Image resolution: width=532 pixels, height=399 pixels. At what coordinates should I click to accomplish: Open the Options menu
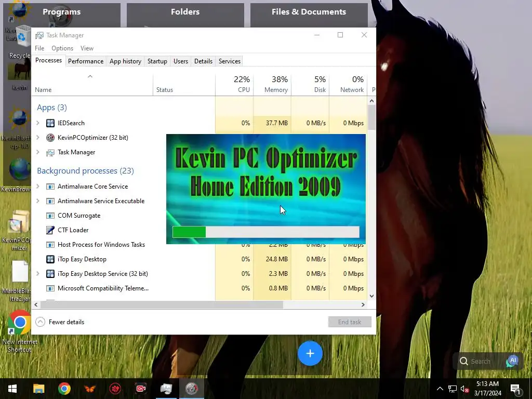click(x=62, y=48)
